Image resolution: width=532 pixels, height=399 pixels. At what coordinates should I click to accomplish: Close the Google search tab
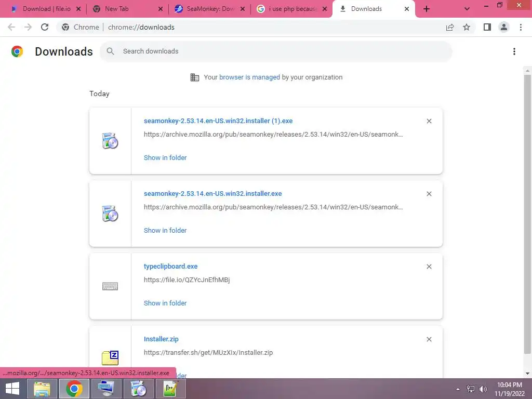point(325,9)
